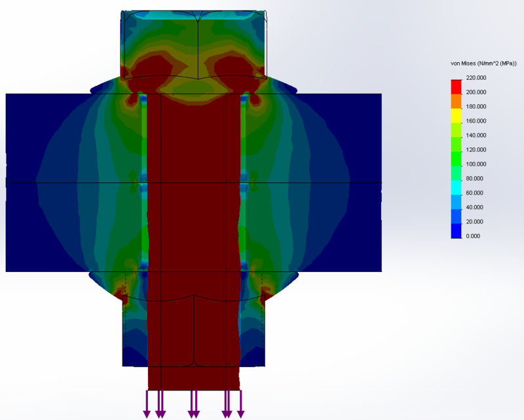Select the 200.000 legend value
Viewport: 524px width, 420px height.
476,92
